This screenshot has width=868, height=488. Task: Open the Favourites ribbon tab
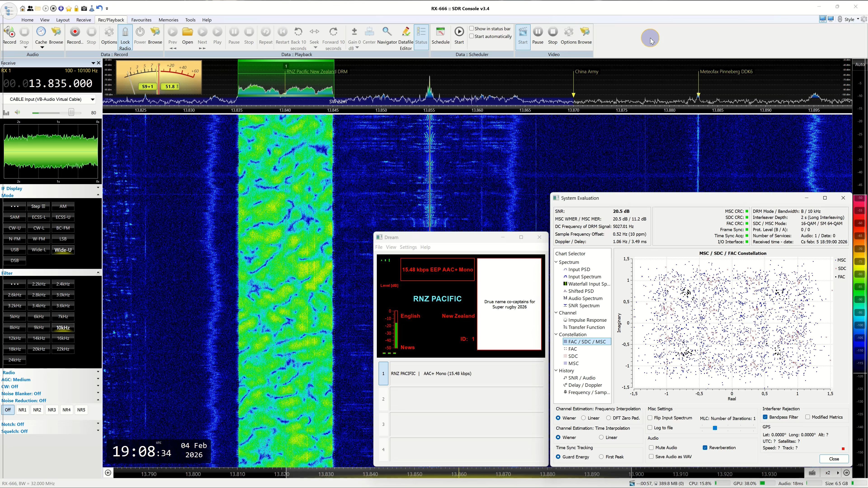pyautogui.click(x=141, y=20)
